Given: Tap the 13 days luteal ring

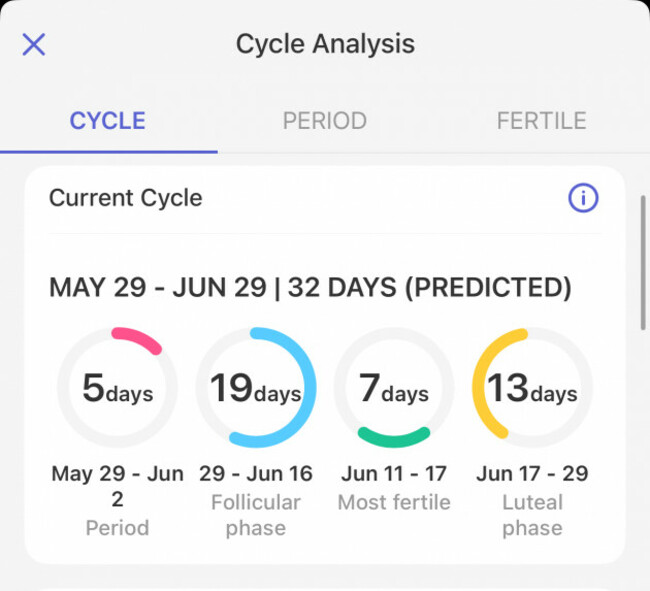Looking at the screenshot, I should click(x=531, y=387).
